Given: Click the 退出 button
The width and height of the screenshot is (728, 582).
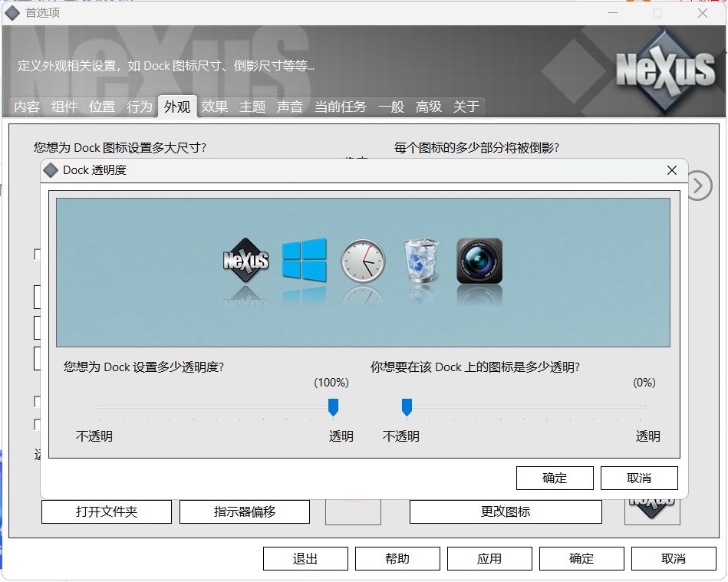Looking at the screenshot, I should (x=305, y=558).
